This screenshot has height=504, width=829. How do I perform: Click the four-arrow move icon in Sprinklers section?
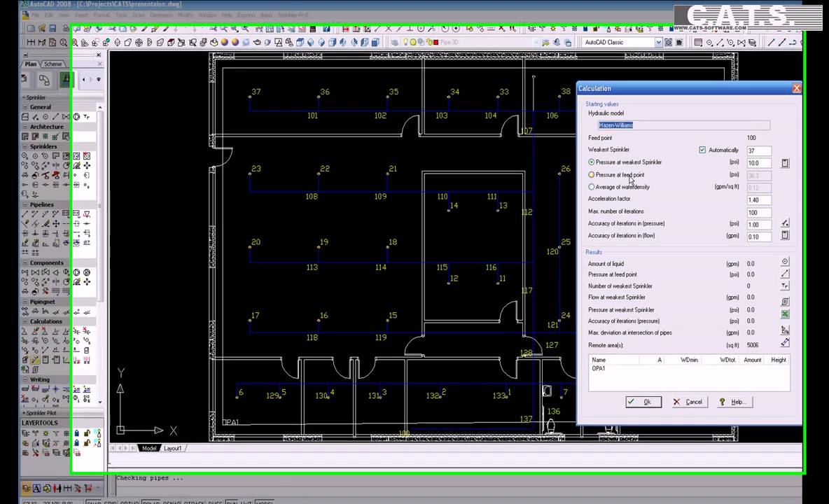point(87,165)
